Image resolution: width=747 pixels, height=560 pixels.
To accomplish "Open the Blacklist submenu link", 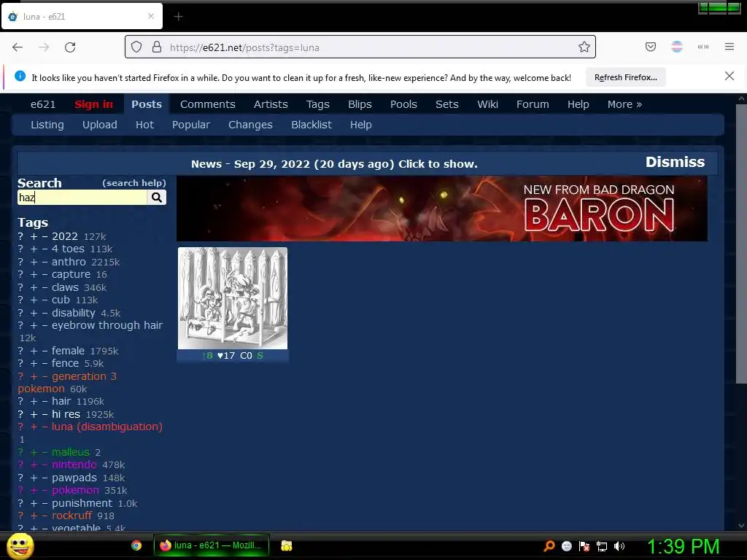I will click(x=311, y=125).
